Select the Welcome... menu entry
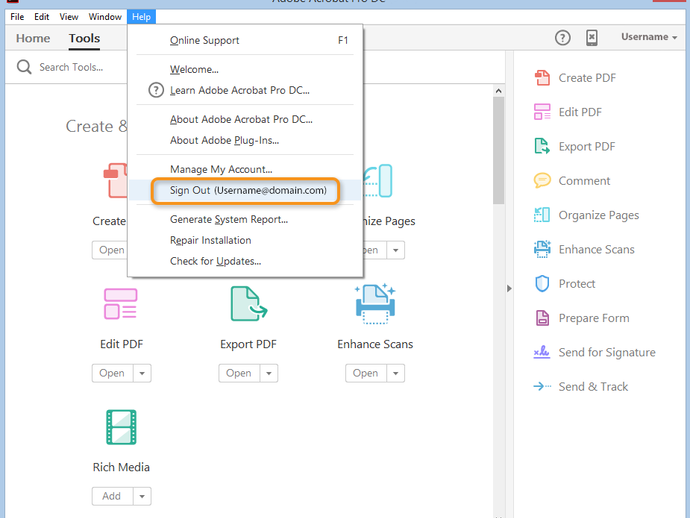Image resolution: width=690 pixels, height=518 pixels. (x=245, y=70)
